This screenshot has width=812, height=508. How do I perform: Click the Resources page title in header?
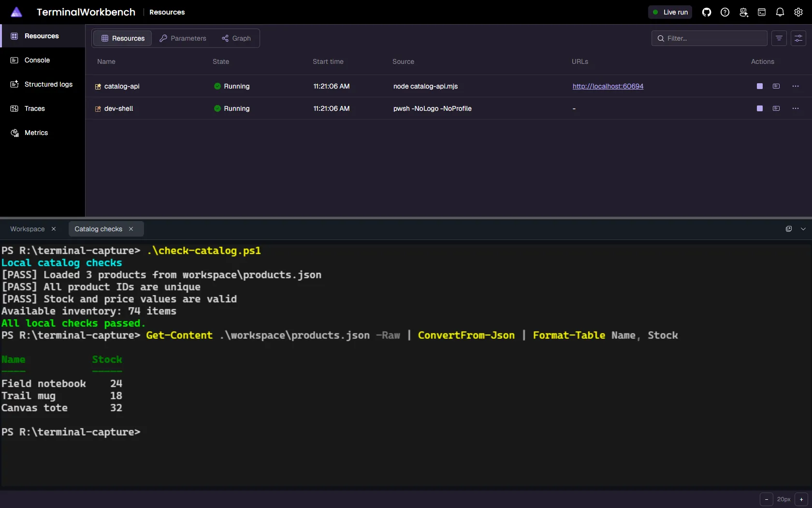[167, 12]
